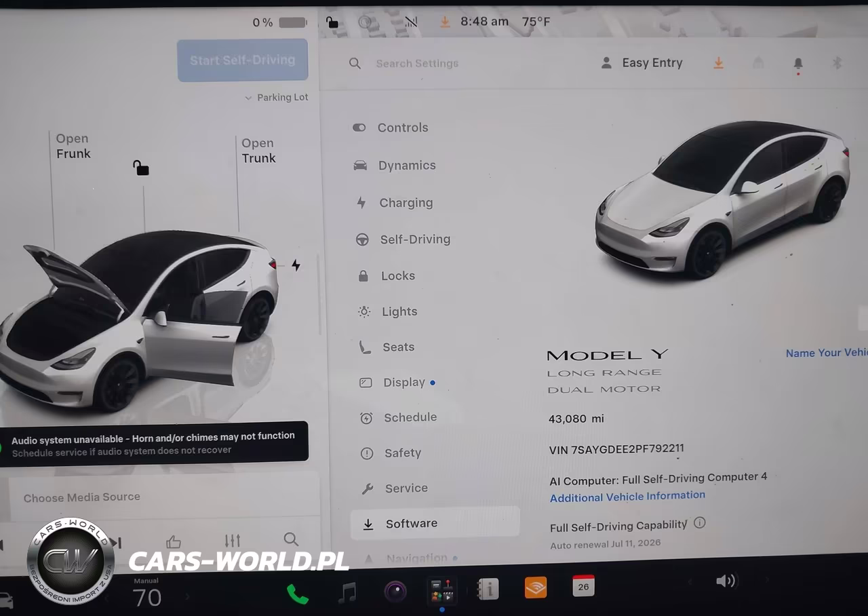Open the owner's manual notebook icon

[x=488, y=589]
